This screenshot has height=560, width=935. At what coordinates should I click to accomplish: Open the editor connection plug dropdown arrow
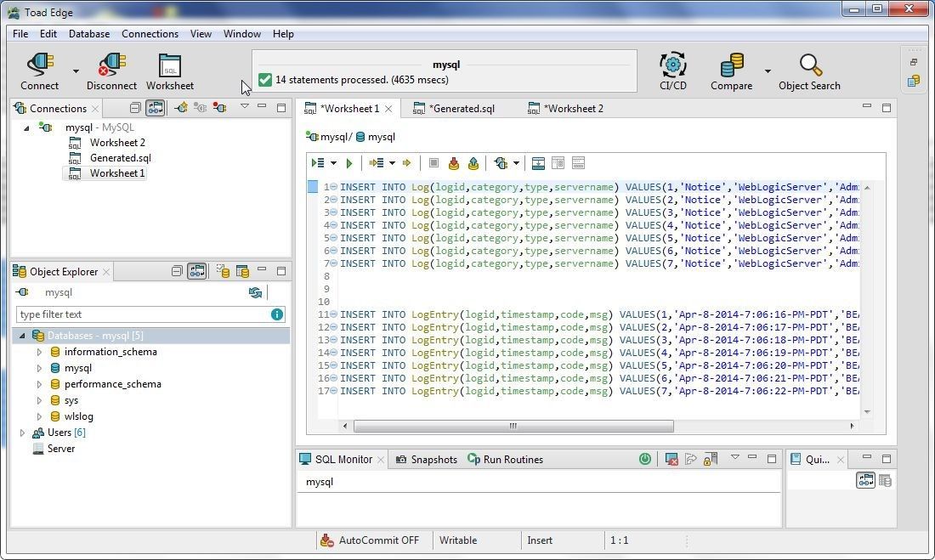point(517,163)
